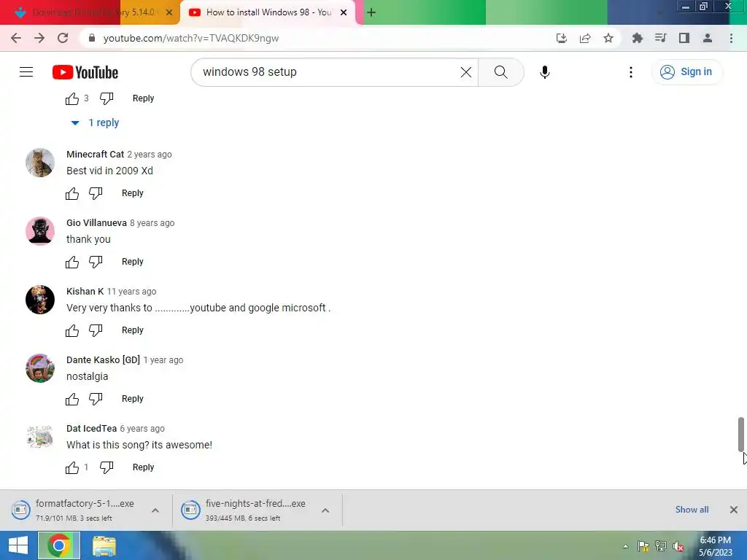Close the How to install Windows 98 tab

[x=344, y=12]
